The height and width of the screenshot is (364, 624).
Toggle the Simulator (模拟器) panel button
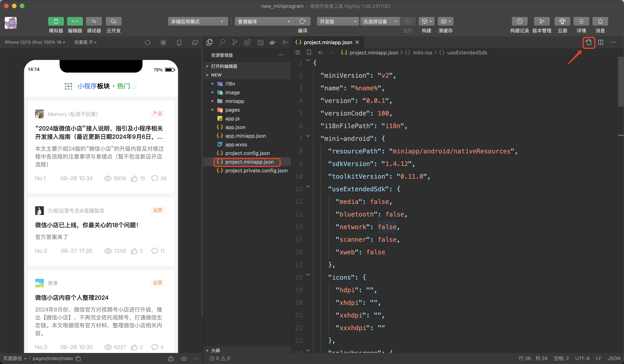(56, 21)
